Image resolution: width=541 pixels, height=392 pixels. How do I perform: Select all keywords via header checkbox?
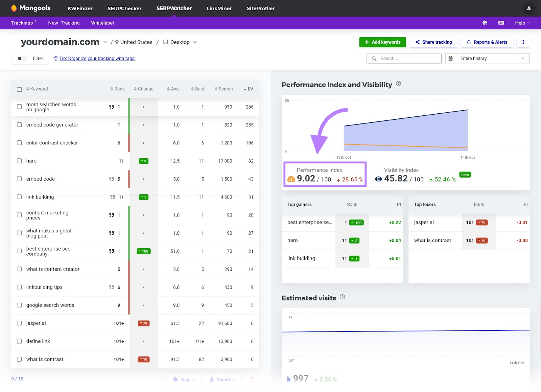pos(19,89)
